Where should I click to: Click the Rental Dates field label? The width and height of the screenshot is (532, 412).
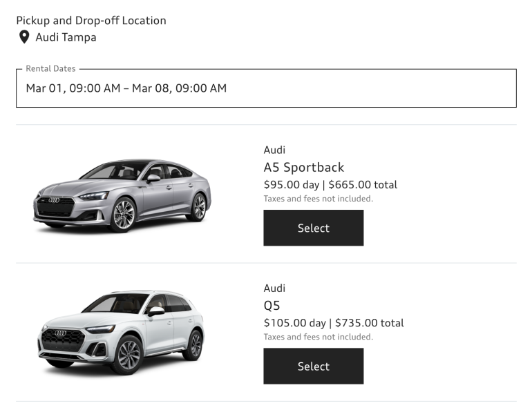tap(50, 69)
